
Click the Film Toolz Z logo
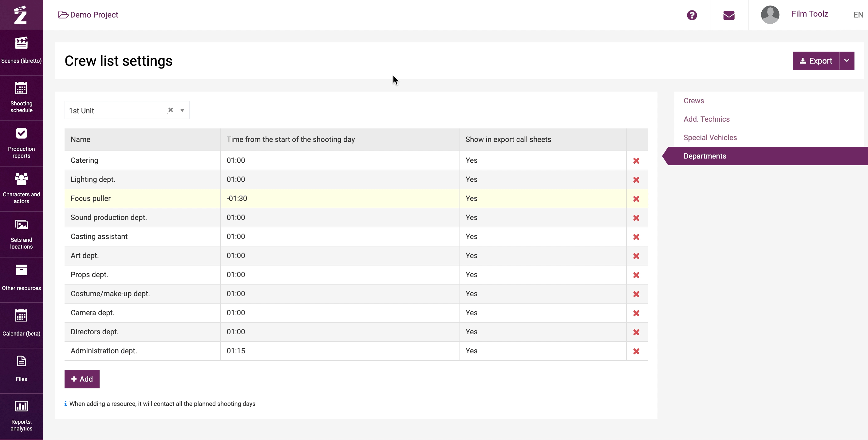pos(21,15)
